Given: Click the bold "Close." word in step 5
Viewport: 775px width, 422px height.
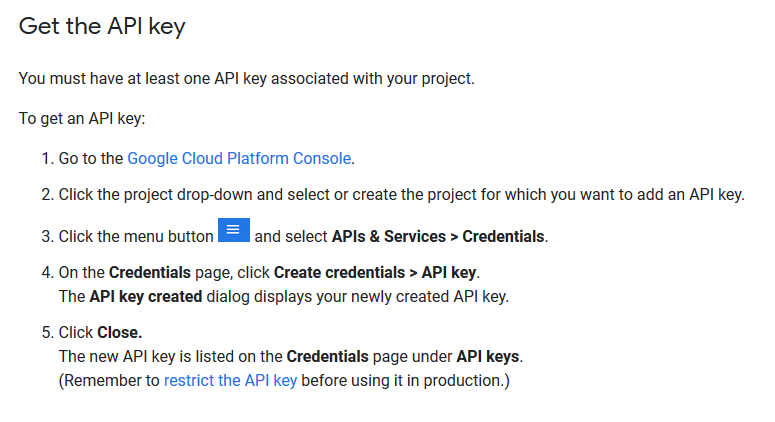Looking at the screenshot, I should click(x=122, y=332).
